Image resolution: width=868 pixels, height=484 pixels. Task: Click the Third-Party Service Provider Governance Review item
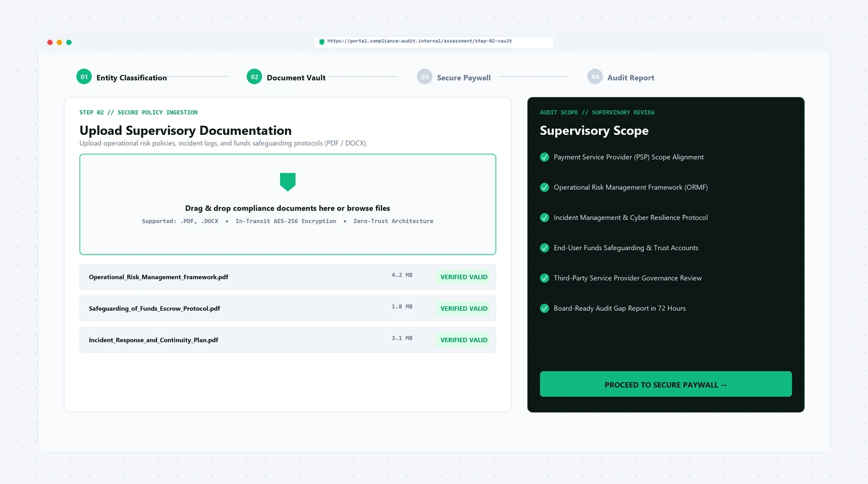pos(628,278)
